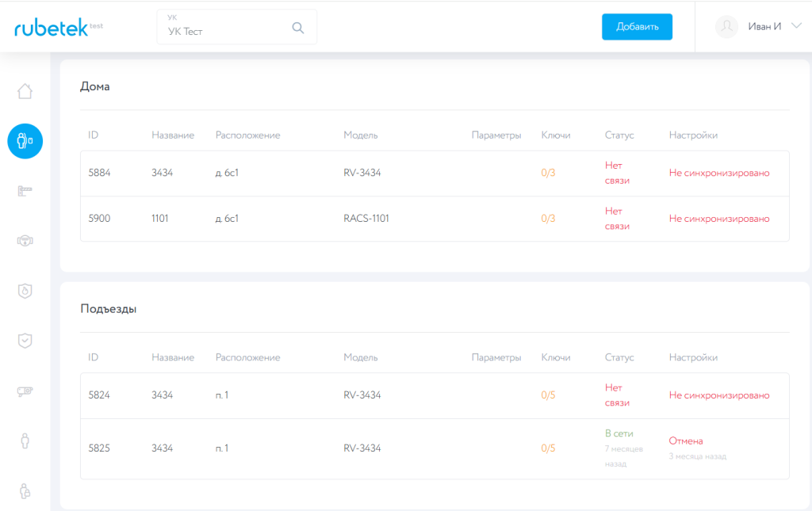The image size is (812, 511).
Task: Open the home icon in sidebar
Action: point(25,92)
